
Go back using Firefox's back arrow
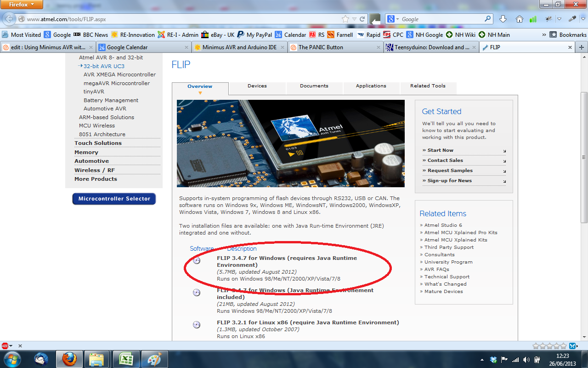pyautogui.click(x=9, y=19)
